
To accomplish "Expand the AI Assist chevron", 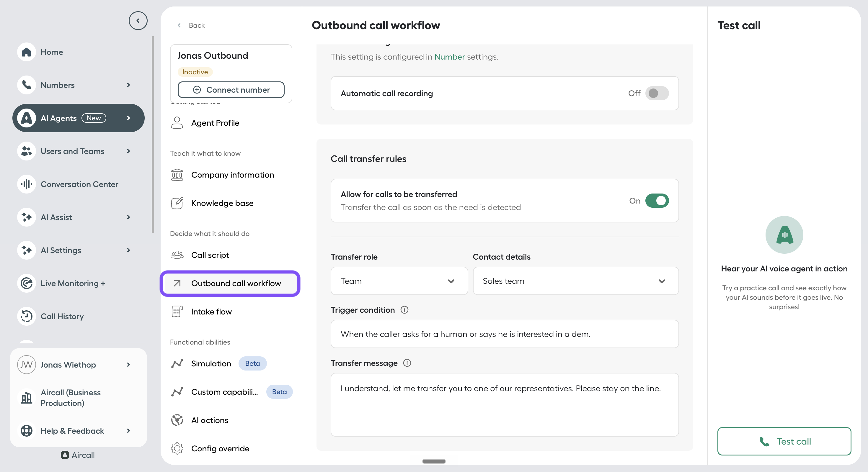I will tap(128, 217).
